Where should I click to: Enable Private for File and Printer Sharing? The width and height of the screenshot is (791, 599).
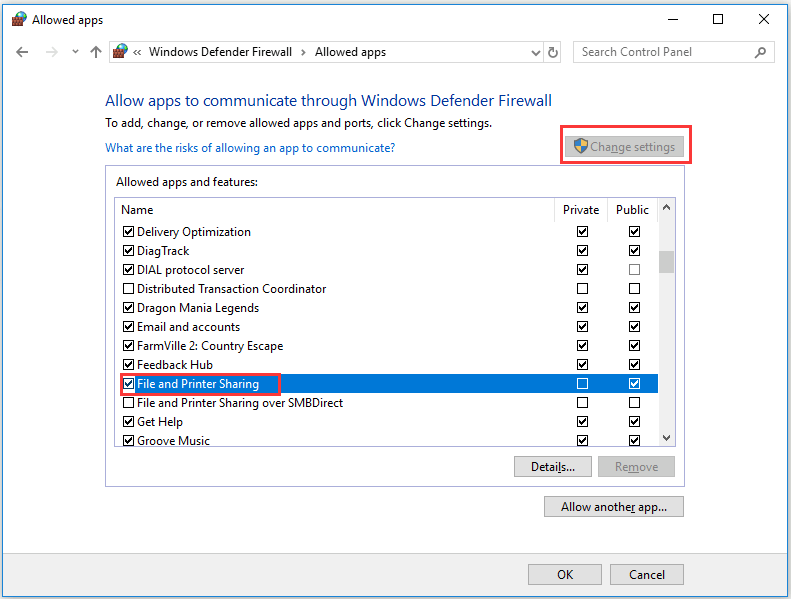click(x=582, y=384)
